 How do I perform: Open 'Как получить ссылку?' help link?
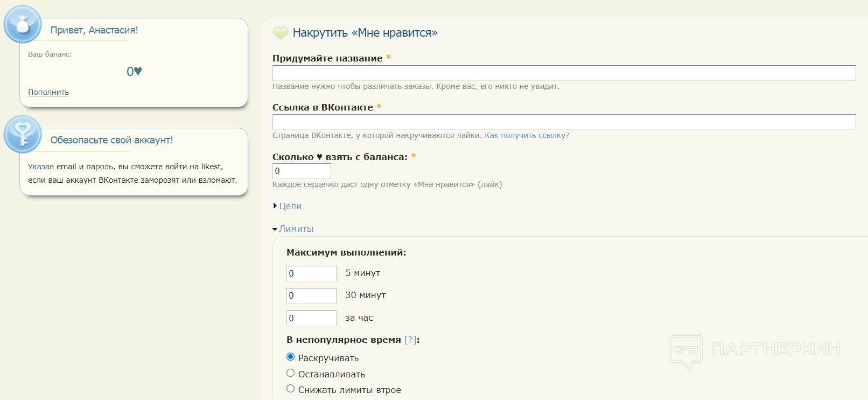527,135
